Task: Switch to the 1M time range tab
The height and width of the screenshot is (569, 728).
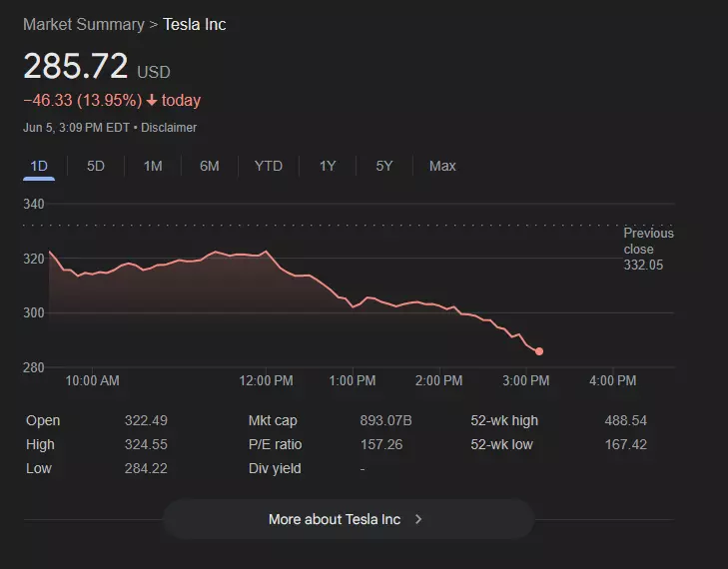Action: click(153, 166)
